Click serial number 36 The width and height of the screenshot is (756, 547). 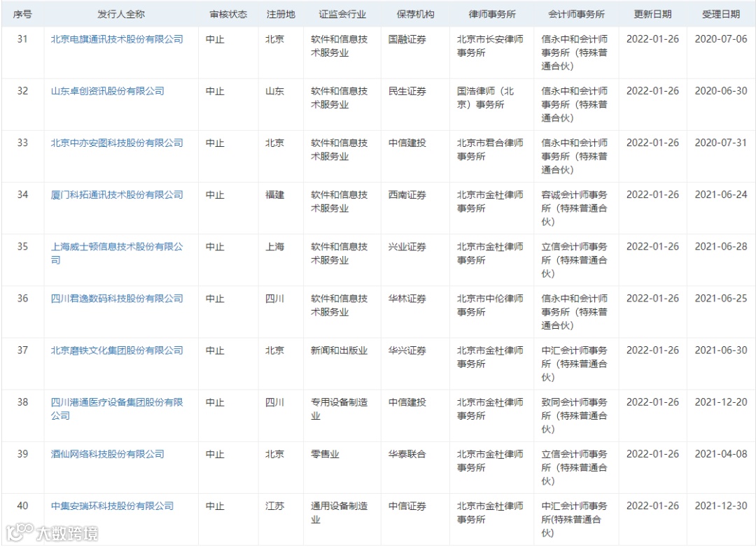(x=22, y=299)
